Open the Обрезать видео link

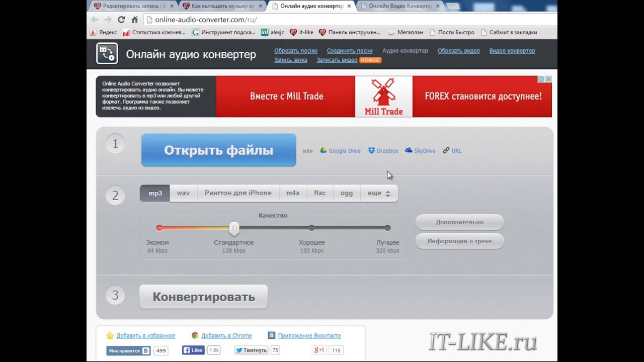click(x=458, y=51)
